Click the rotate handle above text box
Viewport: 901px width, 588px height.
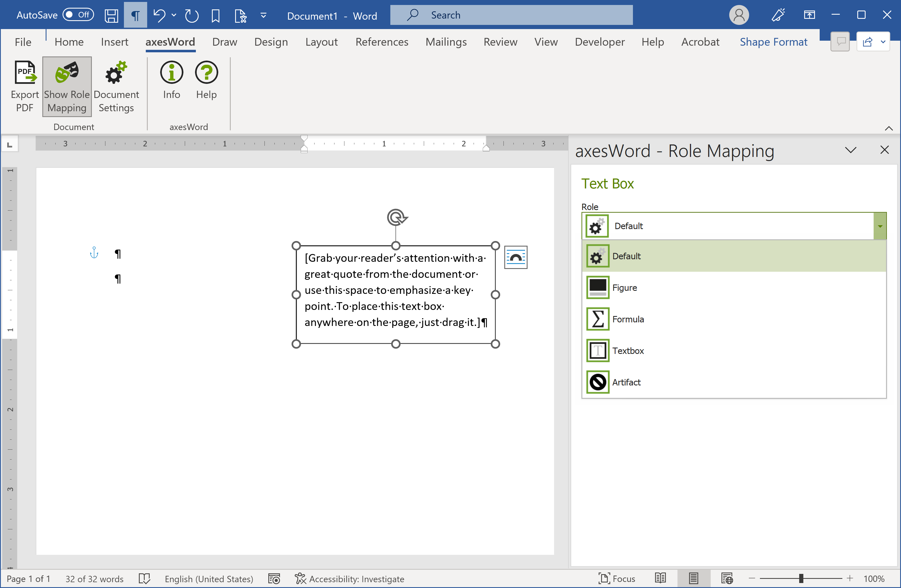point(396,217)
